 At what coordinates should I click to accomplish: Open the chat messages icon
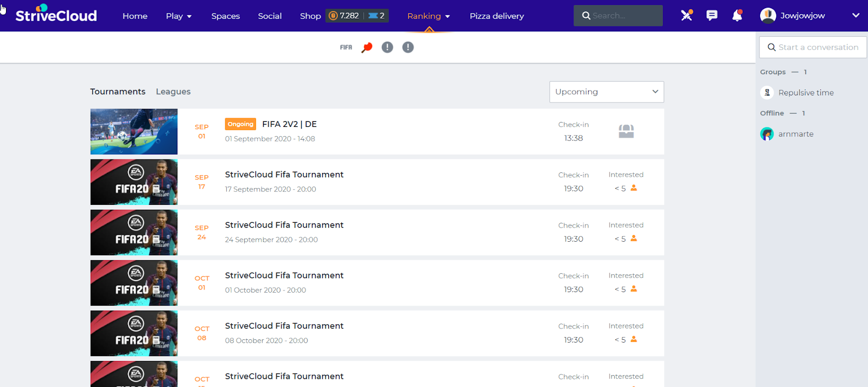point(712,16)
